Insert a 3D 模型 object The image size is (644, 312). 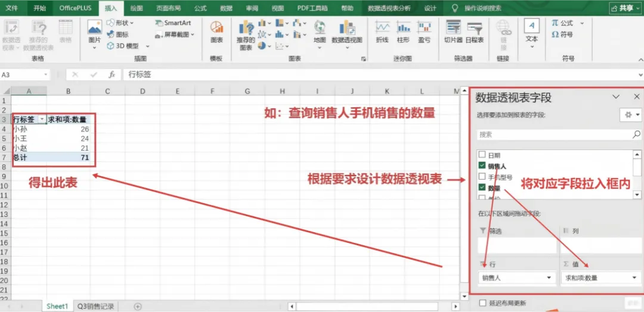[123, 46]
